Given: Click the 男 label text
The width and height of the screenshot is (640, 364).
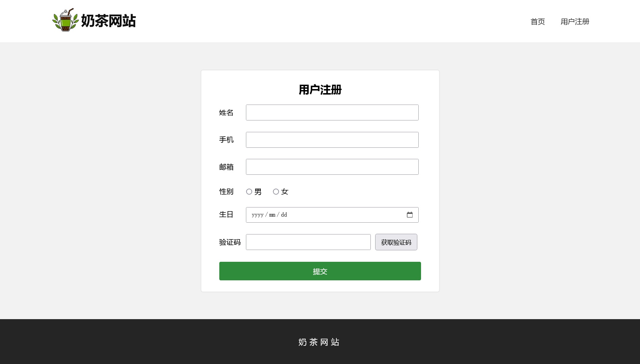Looking at the screenshot, I should point(258,192).
